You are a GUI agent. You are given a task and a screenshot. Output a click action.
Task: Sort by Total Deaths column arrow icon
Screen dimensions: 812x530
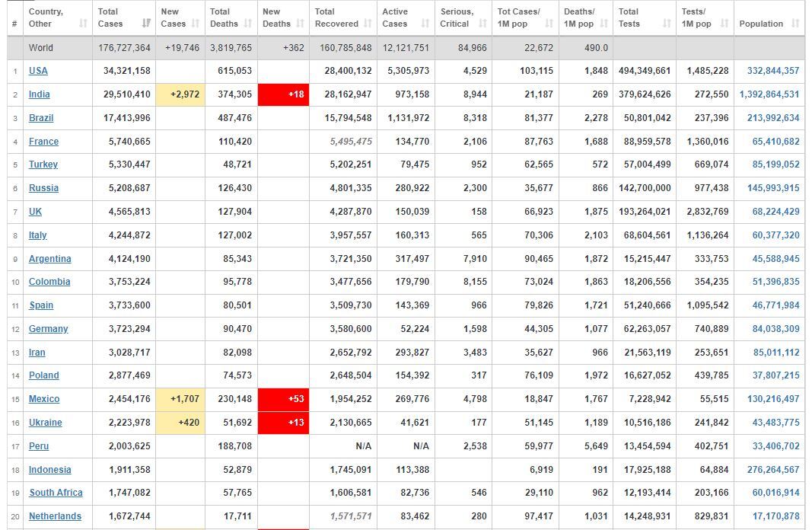[x=248, y=24]
